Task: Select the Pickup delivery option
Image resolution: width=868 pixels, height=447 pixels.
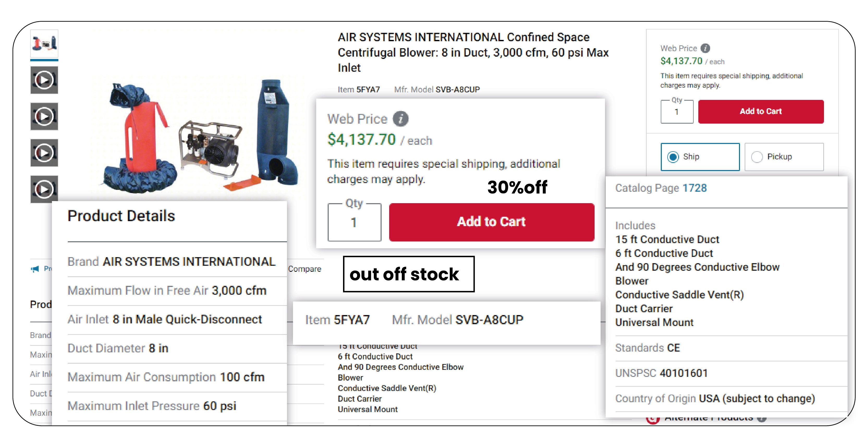Action: pos(784,157)
